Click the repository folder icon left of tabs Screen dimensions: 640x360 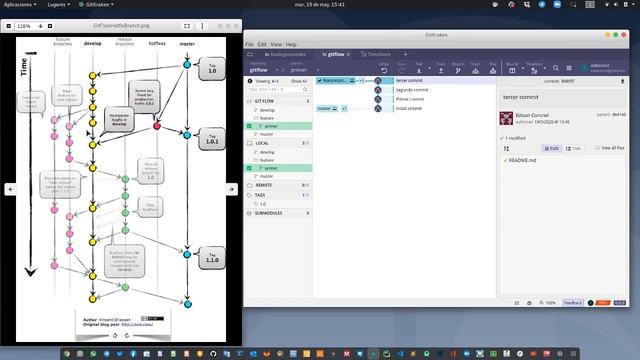[250, 54]
